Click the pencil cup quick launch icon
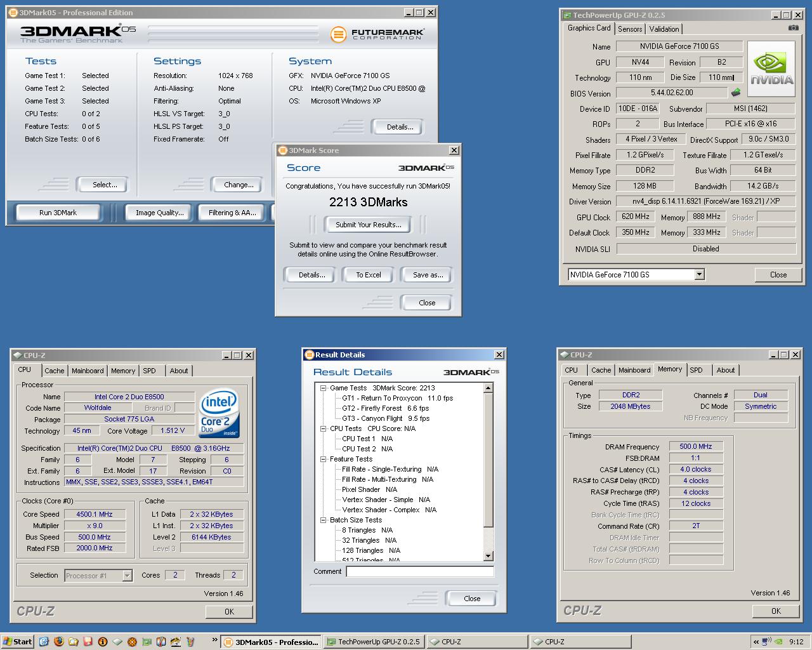Image resolution: width=812 pixels, height=650 pixels. coord(190,642)
